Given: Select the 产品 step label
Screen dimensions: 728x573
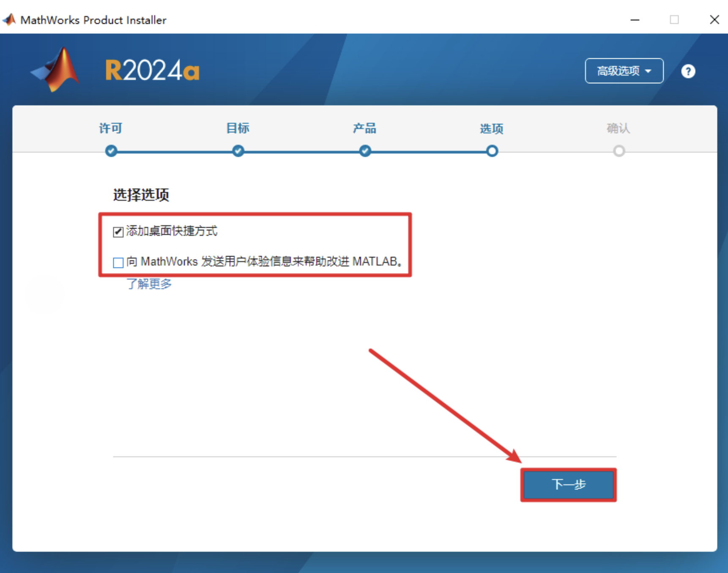Looking at the screenshot, I should point(364,128).
